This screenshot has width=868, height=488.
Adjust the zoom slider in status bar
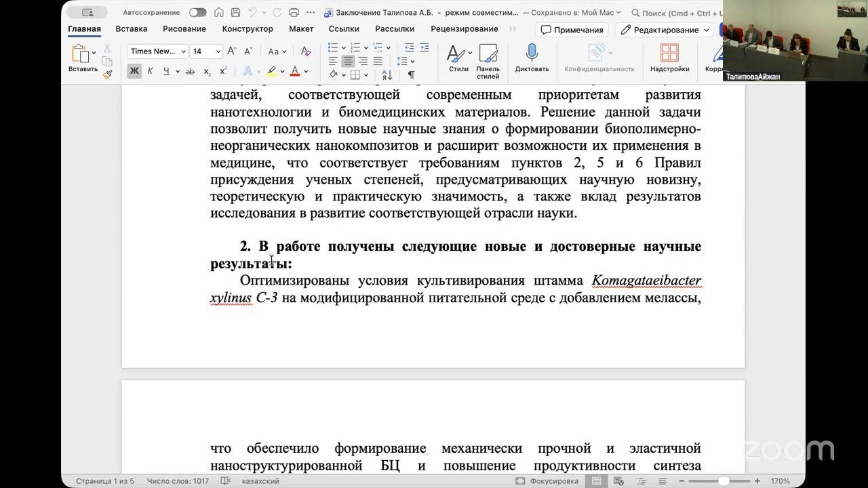(724, 481)
